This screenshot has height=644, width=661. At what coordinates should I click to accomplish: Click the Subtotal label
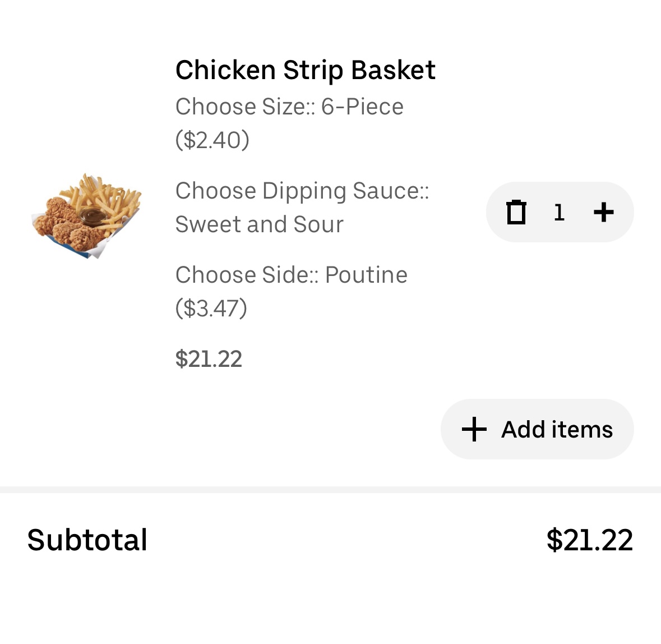click(87, 540)
